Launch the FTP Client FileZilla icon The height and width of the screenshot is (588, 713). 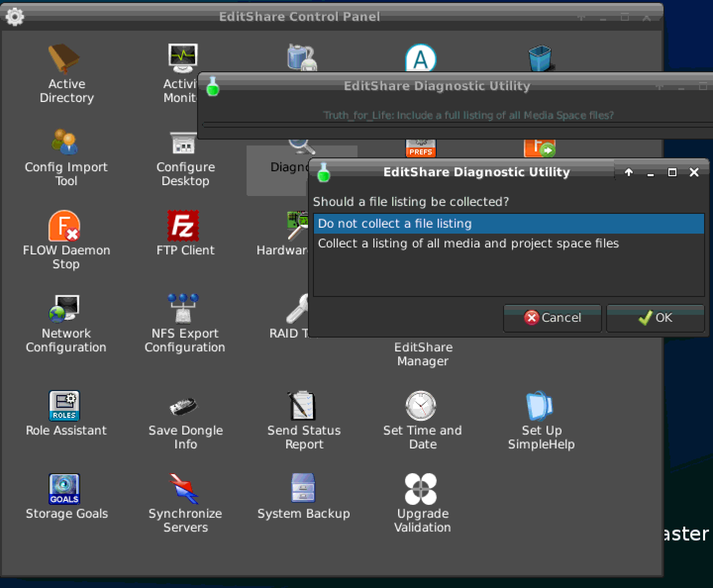[183, 225]
